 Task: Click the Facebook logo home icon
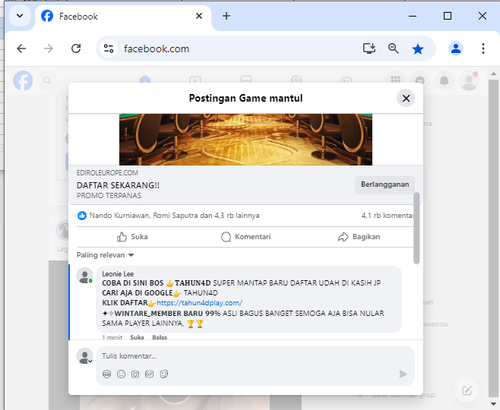tap(23, 80)
